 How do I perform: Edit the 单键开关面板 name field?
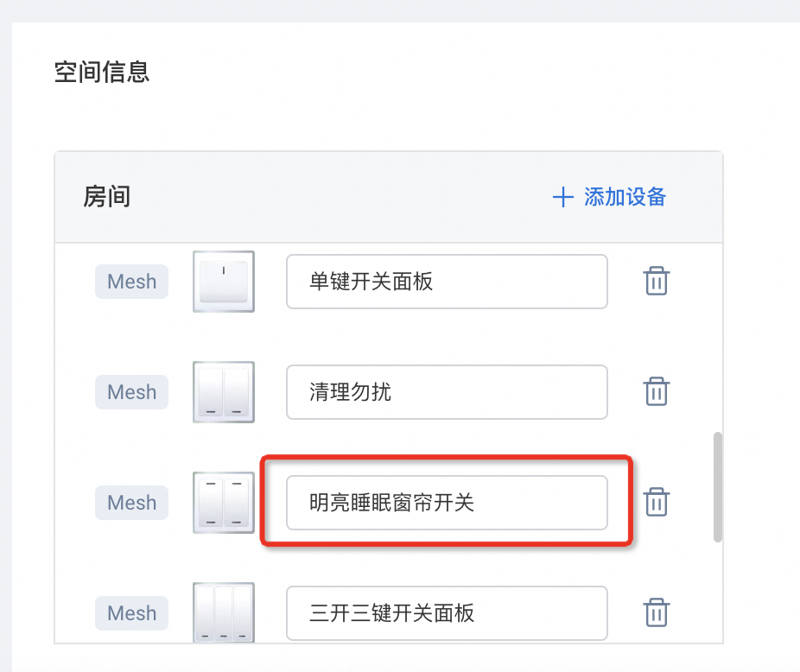click(447, 282)
